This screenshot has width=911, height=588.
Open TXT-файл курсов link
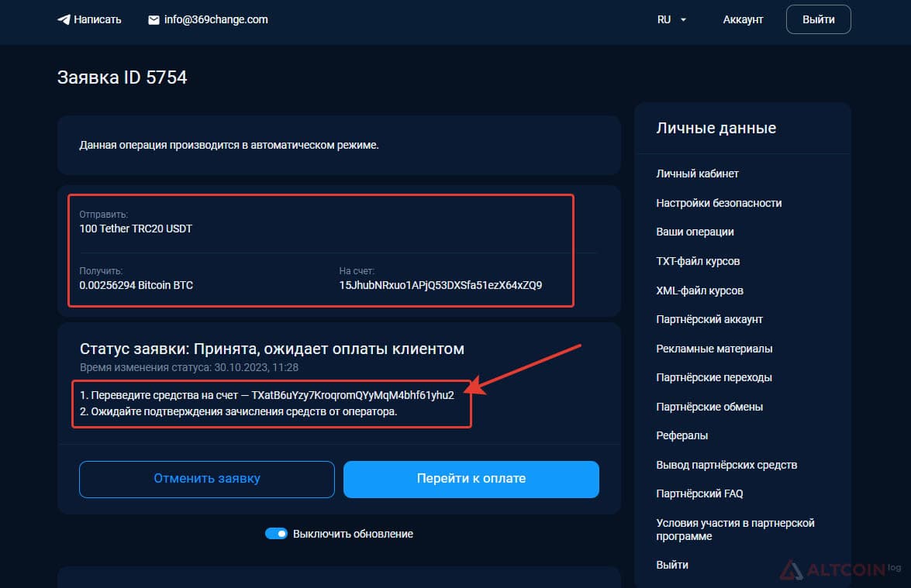point(698,261)
